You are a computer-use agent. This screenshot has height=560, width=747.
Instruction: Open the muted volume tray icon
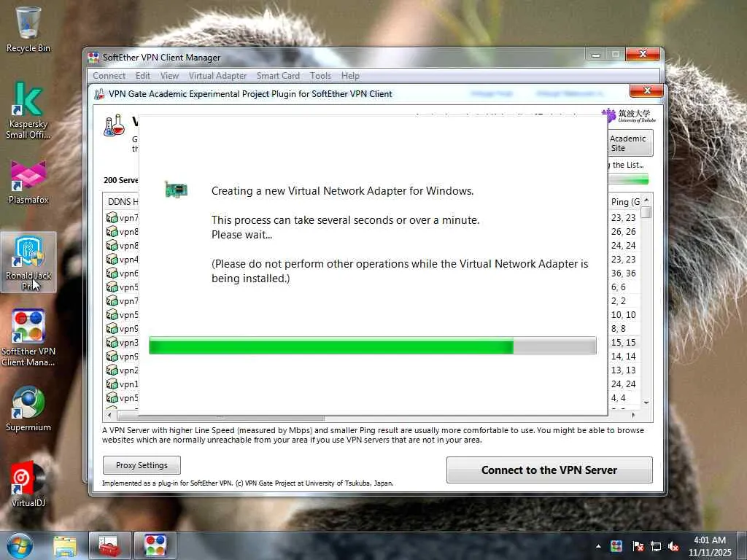point(673,546)
